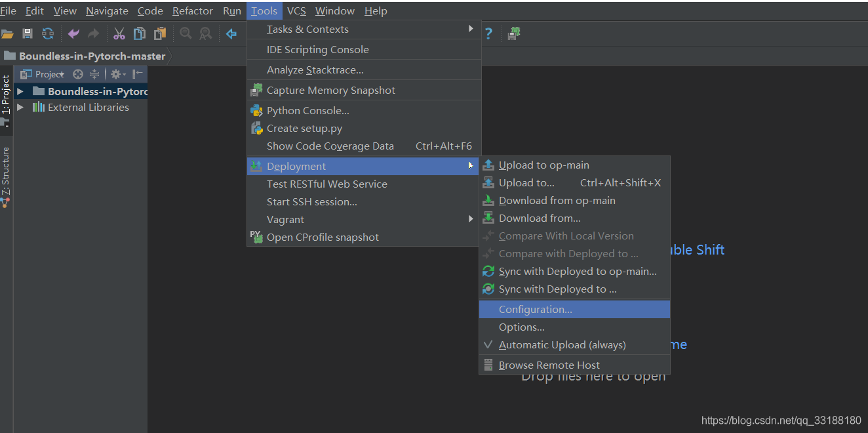Expand the Boundless-in-Pytorch project tree node
The width and height of the screenshot is (868, 433).
(20, 91)
